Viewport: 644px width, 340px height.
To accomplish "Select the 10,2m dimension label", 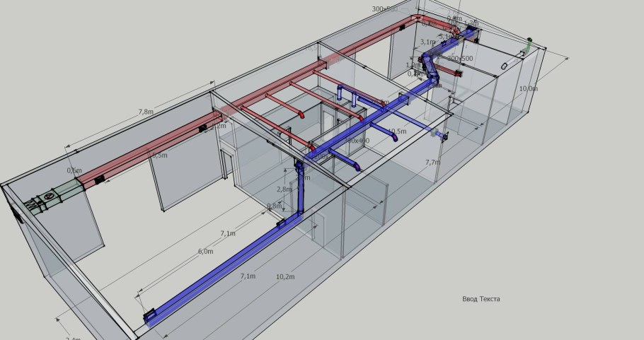I will pos(285,276).
